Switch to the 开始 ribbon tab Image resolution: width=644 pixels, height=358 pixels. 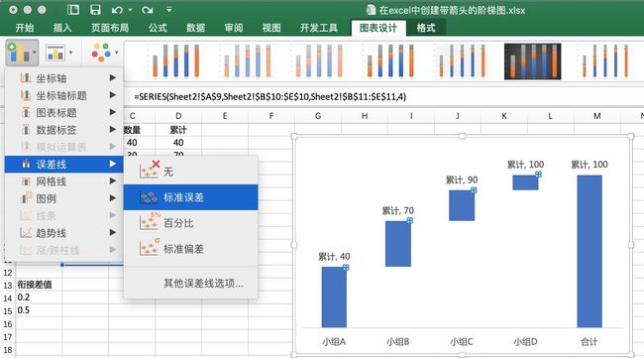pos(25,28)
